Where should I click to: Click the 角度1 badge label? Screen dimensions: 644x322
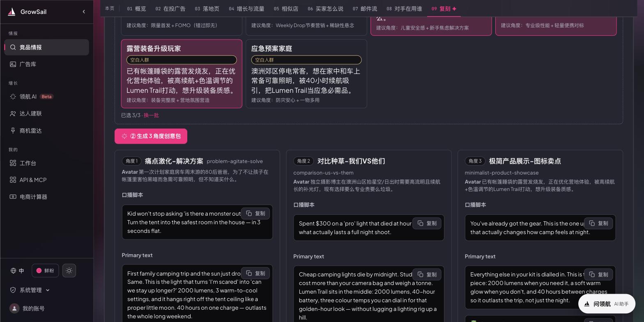click(x=131, y=161)
